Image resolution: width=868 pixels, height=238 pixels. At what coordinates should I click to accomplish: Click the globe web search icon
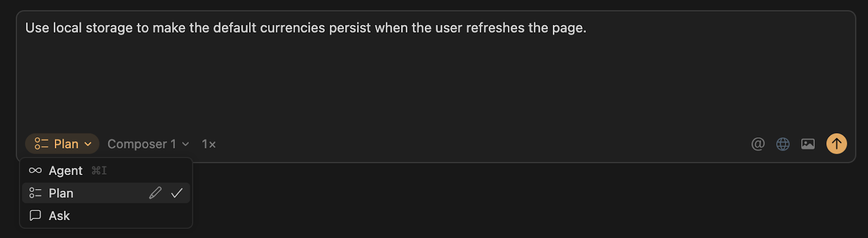[783, 144]
